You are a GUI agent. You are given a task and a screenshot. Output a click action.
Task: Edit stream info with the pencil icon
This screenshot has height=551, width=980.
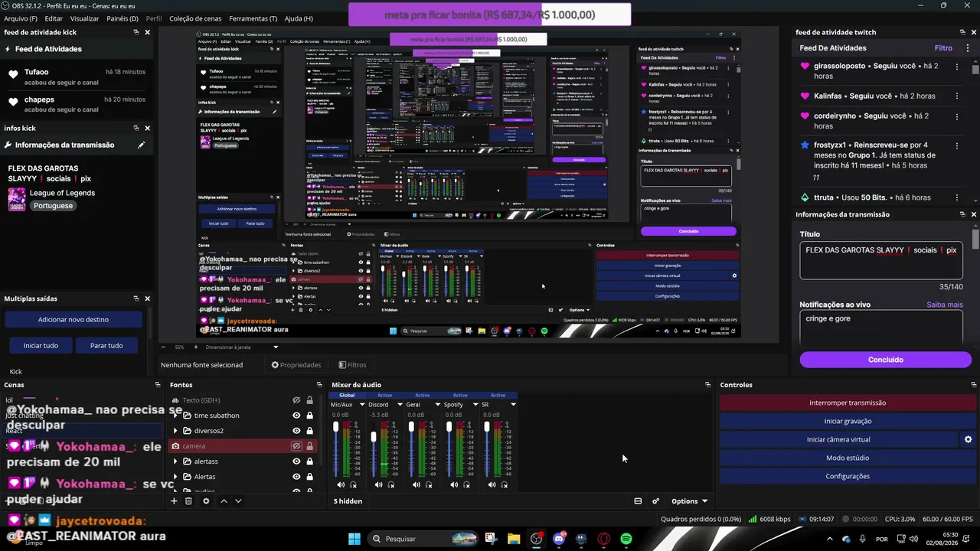(141, 145)
